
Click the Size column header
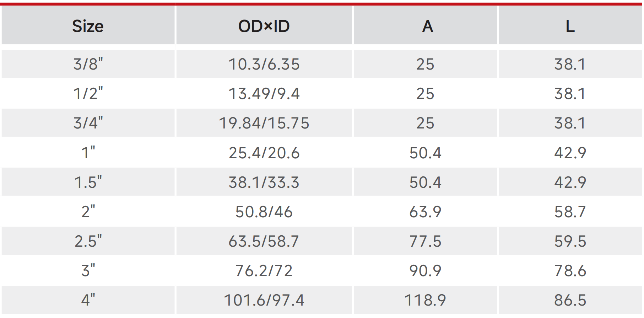tap(88, 26)
